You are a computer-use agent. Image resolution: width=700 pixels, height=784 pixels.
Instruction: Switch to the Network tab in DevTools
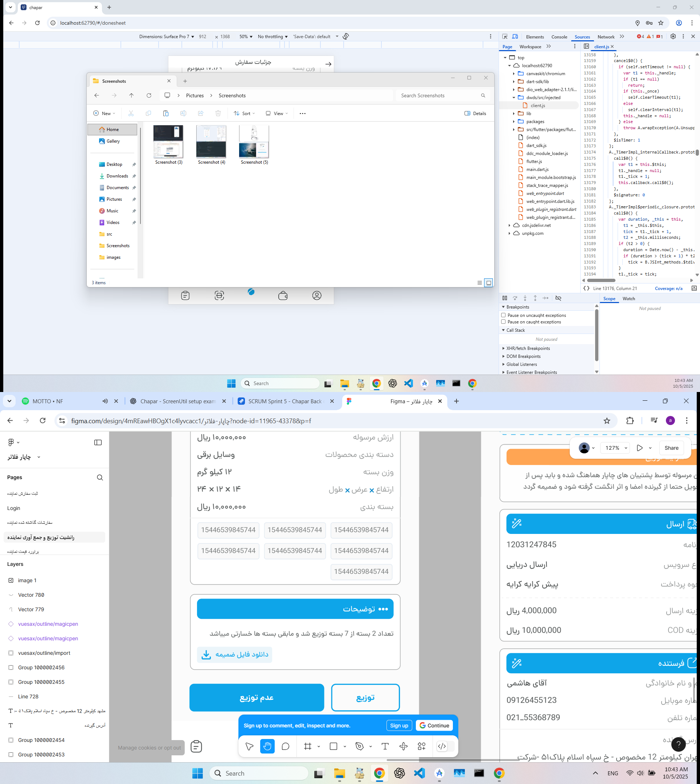(x=606, y=37)
